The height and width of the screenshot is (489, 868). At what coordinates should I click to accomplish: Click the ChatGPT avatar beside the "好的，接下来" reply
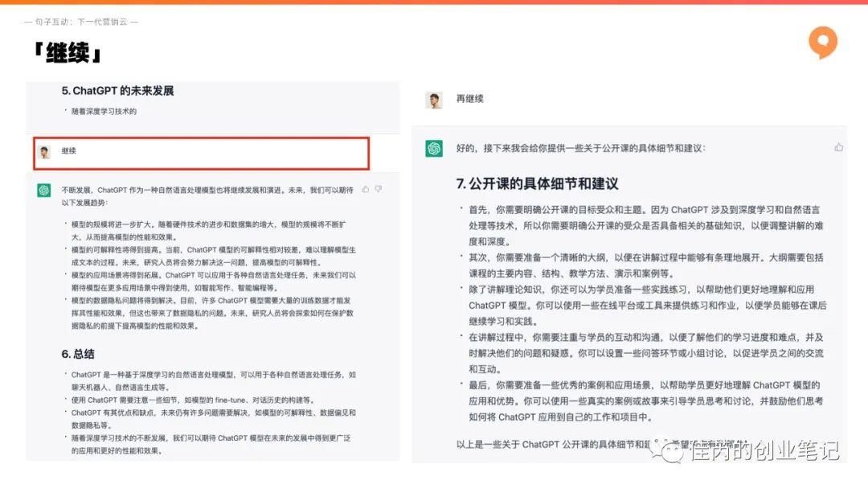pyautogui.click(x=434, y=149)
